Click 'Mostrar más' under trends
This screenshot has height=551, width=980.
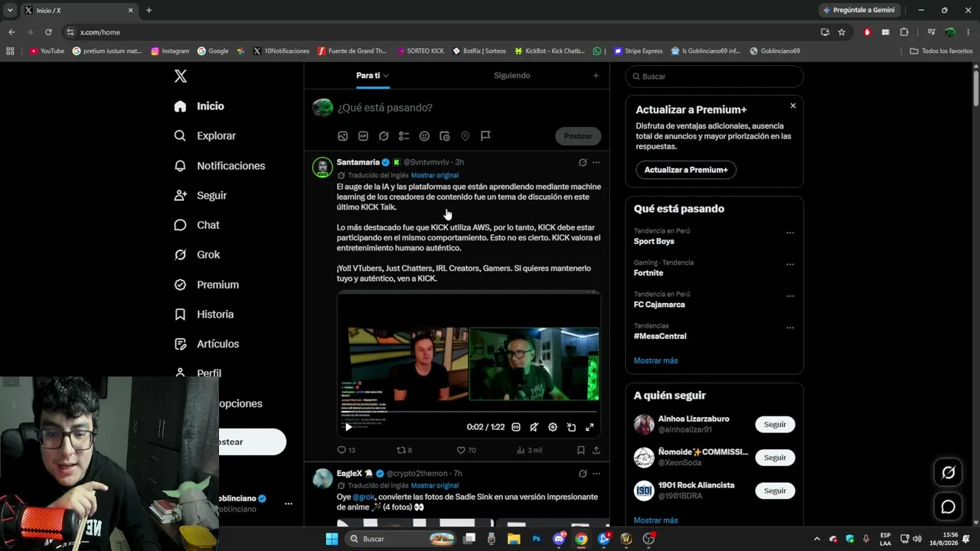coord(656,360)
